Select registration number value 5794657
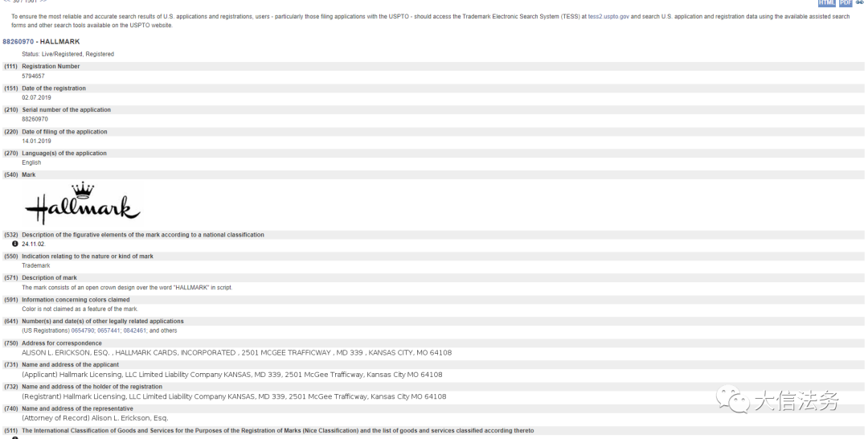This screenshot has width=868, height=439. 33,76
